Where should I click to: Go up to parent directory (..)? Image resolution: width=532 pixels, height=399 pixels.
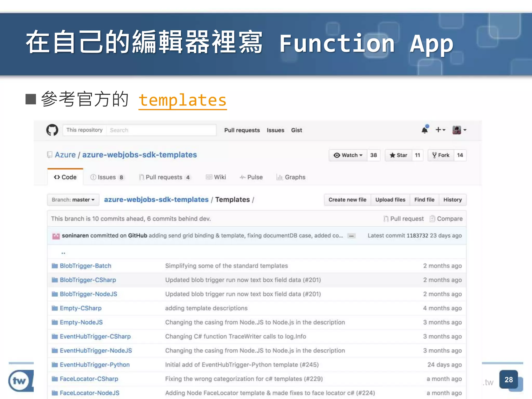(63, 252)
